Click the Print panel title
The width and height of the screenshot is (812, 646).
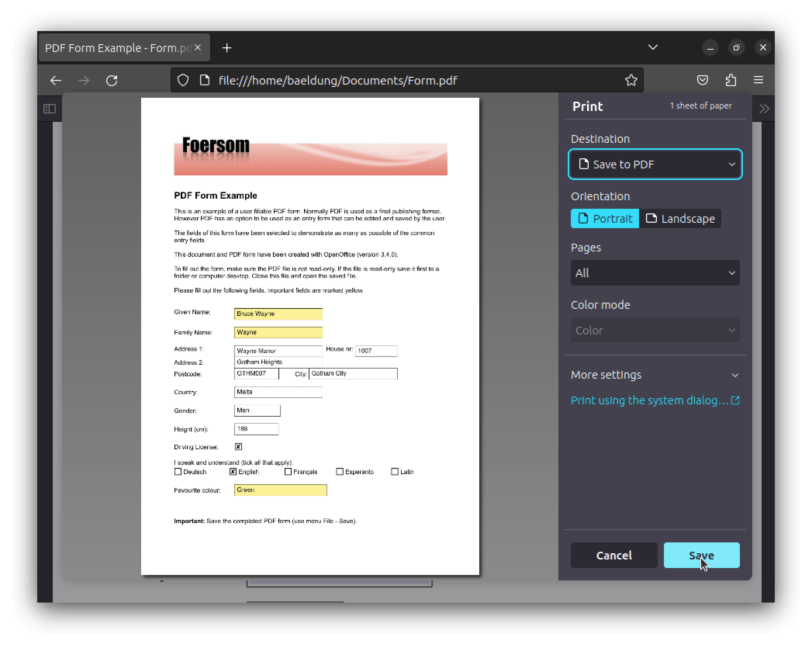pos(587,106)
